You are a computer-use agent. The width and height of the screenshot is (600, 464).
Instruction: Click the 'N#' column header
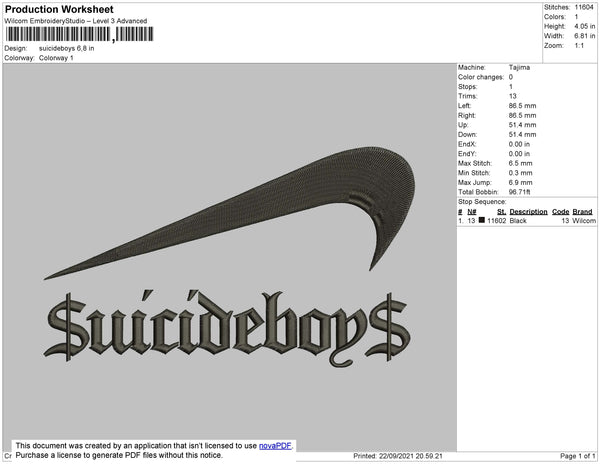pyautogui.click(x=472, y=212)
